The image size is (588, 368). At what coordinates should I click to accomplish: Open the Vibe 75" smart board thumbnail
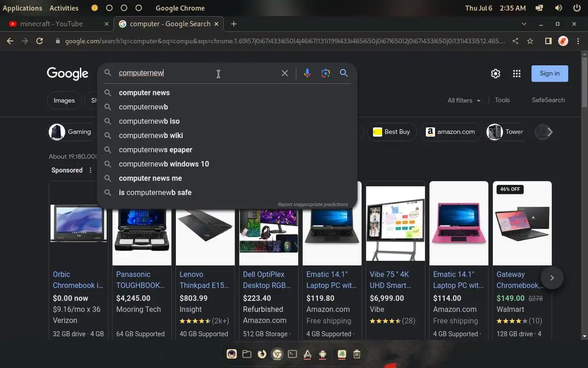396,223
